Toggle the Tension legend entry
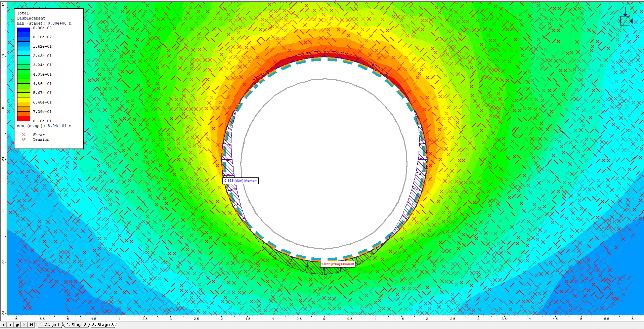The height and width of the screenshot is (329, 644). [41, 139]
